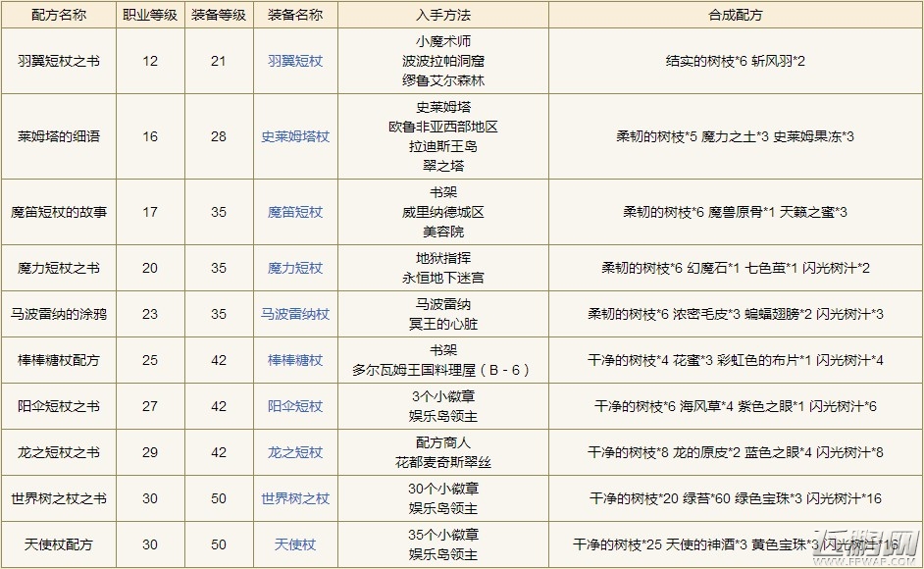Viewport: 924px width, 569px height.
Task: Click the 装备名称 column header
Action: tap(295, 15)
